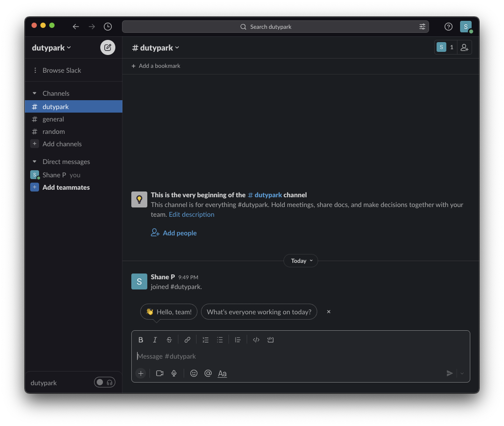
Task: Add a bookmark to the channel
Action: click(x=156, y=66)
